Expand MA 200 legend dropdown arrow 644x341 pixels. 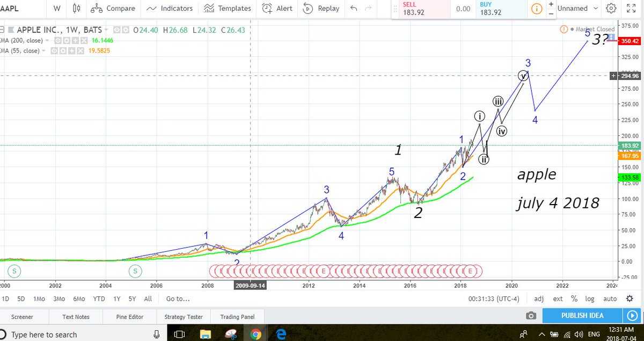point(47,40)
